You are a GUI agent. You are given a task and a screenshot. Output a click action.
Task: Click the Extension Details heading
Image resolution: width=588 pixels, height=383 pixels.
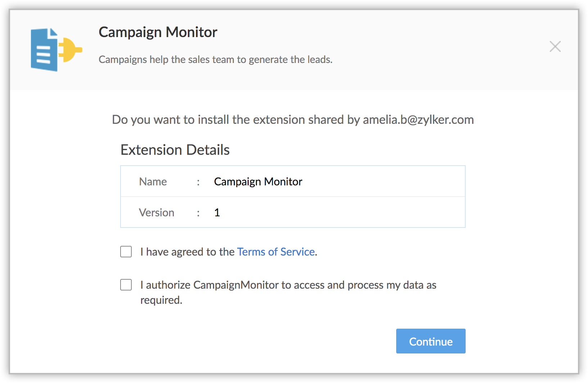pyautogui.click(x=175, y=150)
